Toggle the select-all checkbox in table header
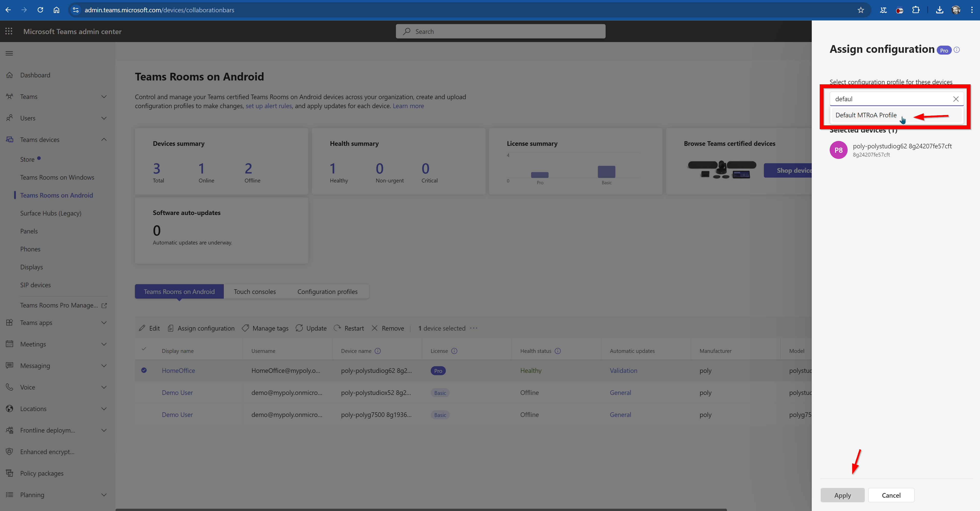 [144, 349]
